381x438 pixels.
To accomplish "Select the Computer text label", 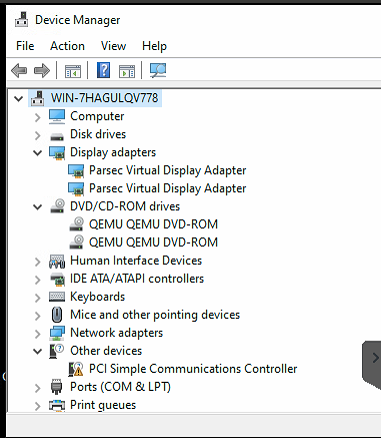I will coord(97,116).
